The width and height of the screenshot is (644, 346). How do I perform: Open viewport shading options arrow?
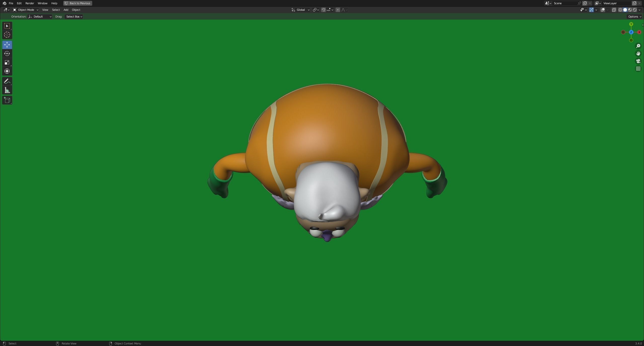click(x=639, y=10)
